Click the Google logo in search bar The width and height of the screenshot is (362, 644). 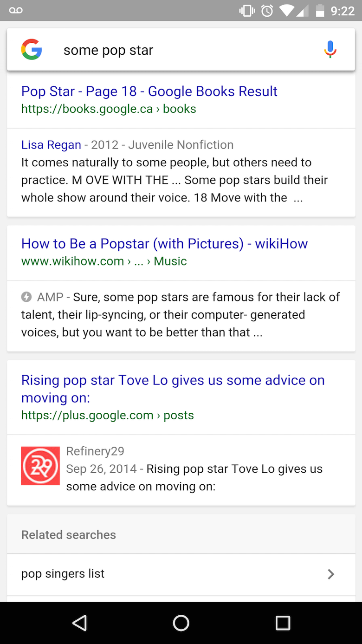click(31, 49)
